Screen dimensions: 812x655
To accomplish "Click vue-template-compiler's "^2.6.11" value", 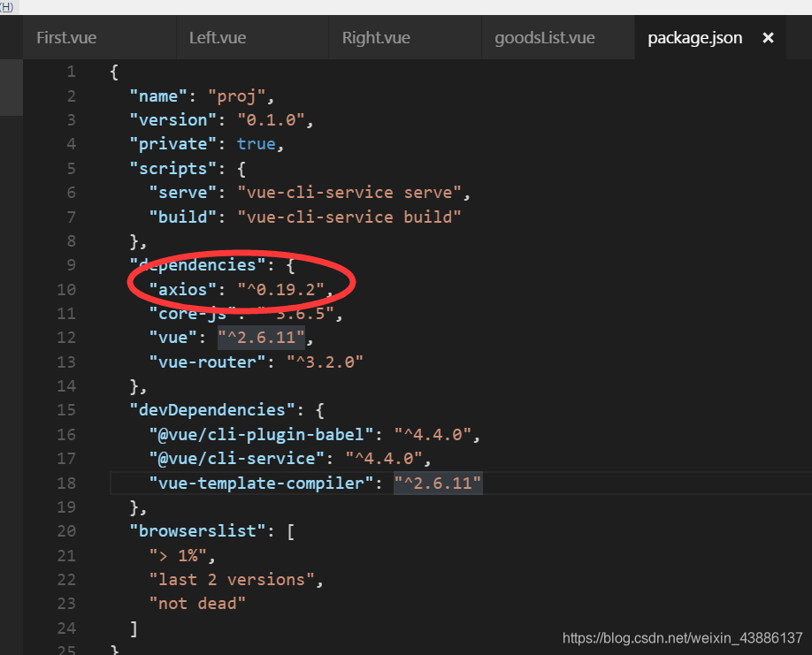I will (x=438, y=483).
